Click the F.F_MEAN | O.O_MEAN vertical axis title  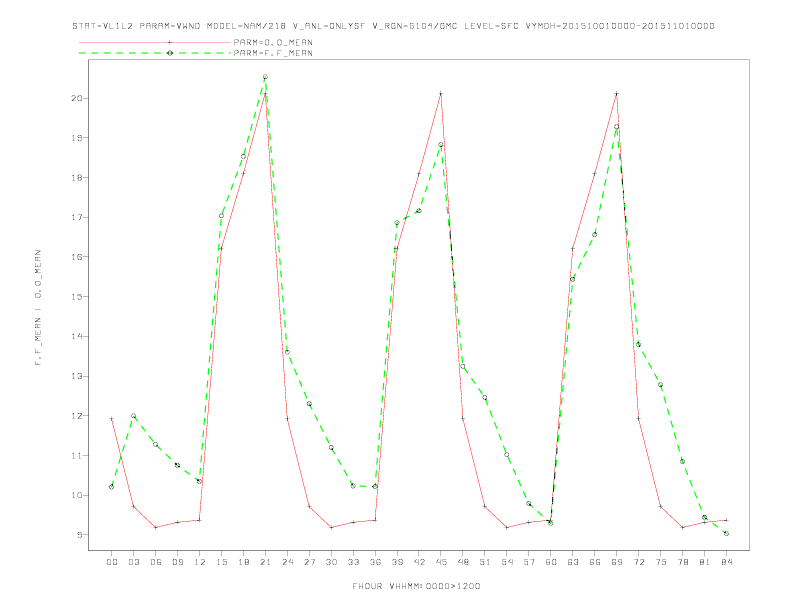click(x=38, y=308)
